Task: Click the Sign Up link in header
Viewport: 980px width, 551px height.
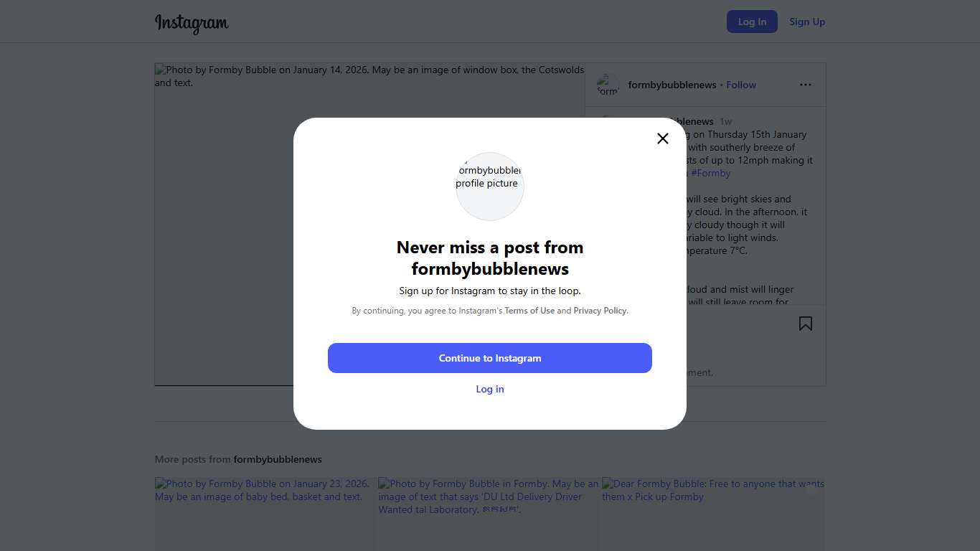Action: (807, 22)
